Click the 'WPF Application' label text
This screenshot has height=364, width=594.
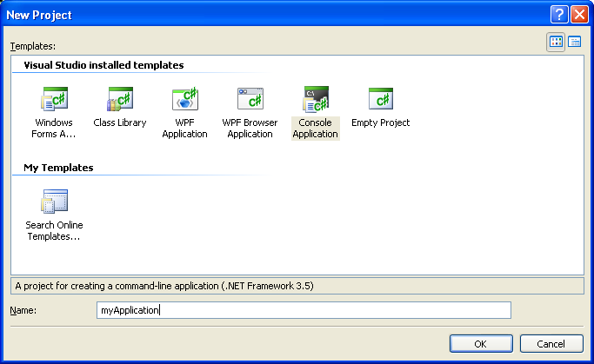[185, 129]
